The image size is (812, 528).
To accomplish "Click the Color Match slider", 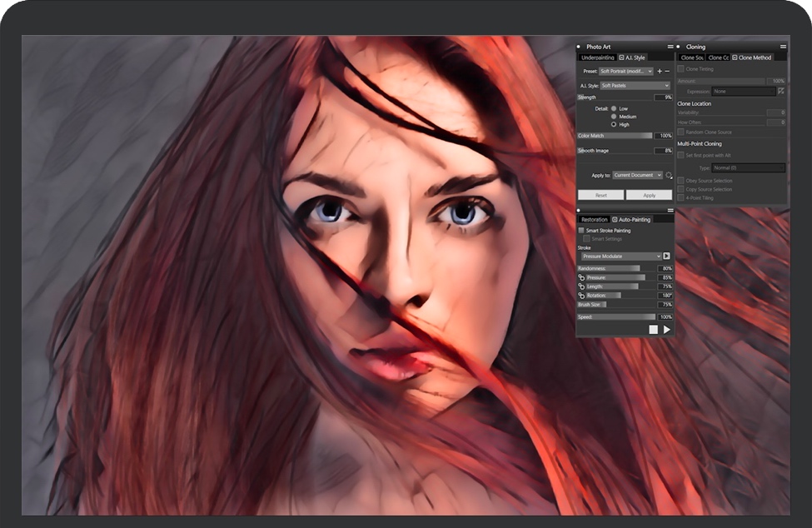I will coord(615,135).
